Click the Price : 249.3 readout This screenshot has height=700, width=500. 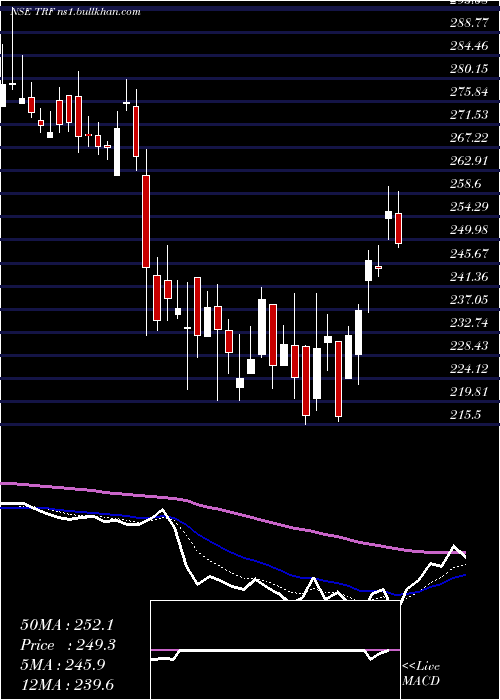point(68,645)
